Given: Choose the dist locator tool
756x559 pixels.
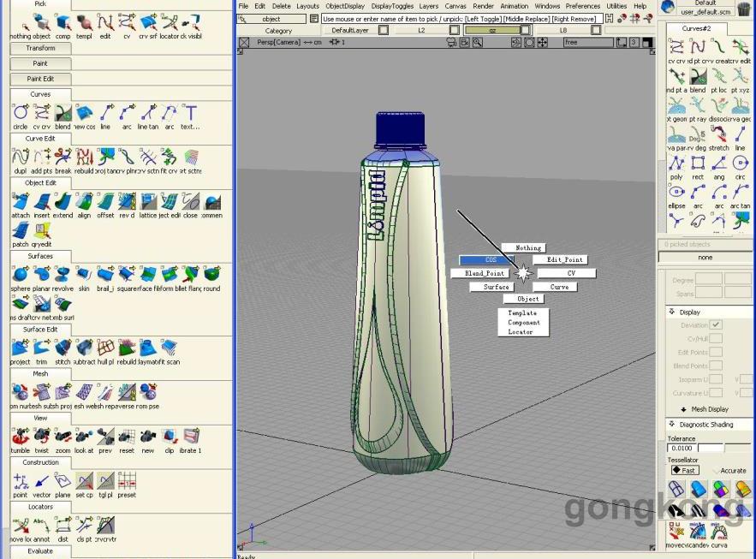Looking at the screenshot, I should point(63,526).
